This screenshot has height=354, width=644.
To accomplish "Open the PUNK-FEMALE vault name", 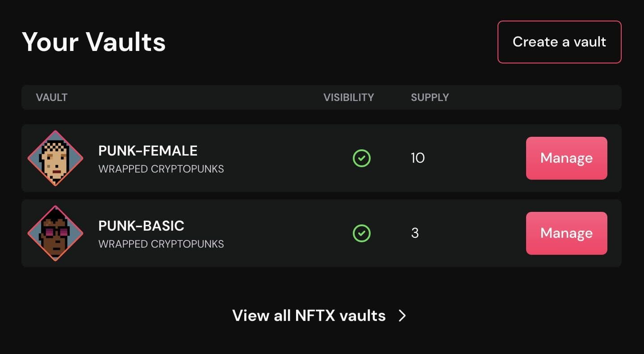I will 148,151.
